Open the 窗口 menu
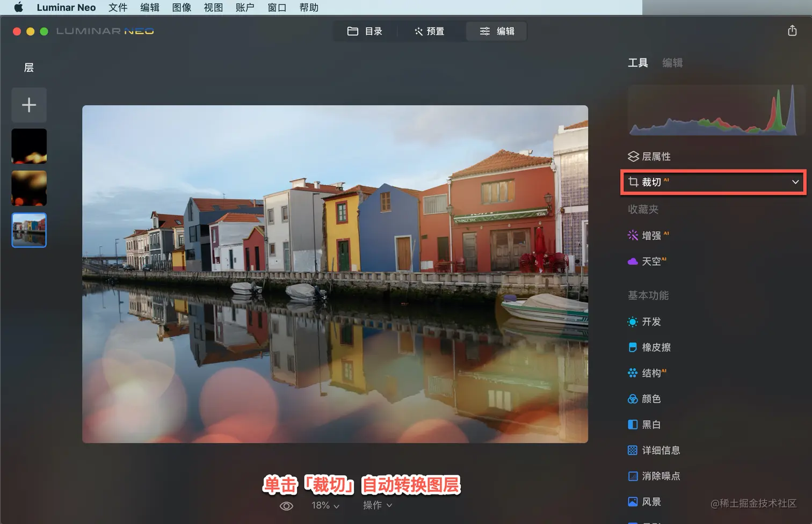This screenshot has height=524, width=812. coord(277,8)
